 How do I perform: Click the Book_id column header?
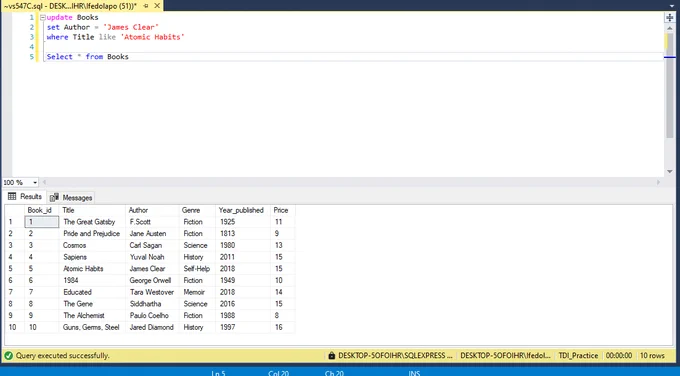42,210
